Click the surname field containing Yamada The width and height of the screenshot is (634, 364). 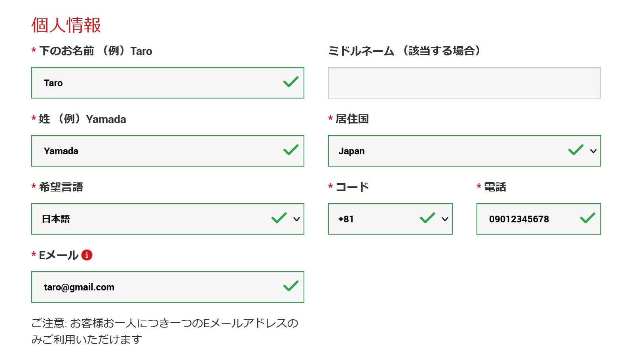tap(168, 151)
